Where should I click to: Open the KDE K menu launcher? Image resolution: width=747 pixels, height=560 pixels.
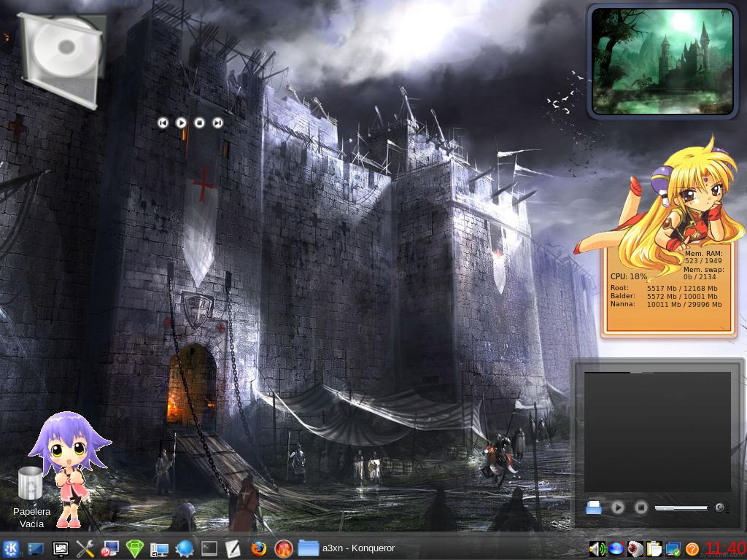click(10, 548)
